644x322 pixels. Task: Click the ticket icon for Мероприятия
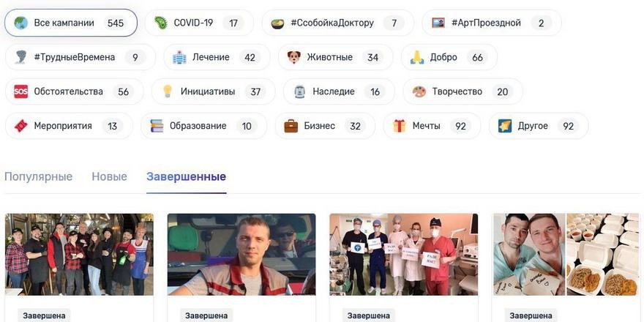pyautogui.click(x=21, y=126)
